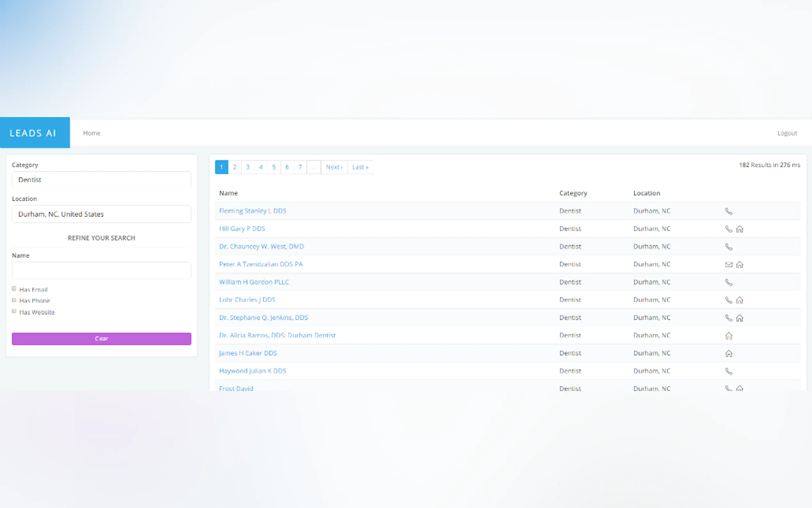
Task: Click home icon for James H Eaker DDS
Action: click(x=728, y=353)
